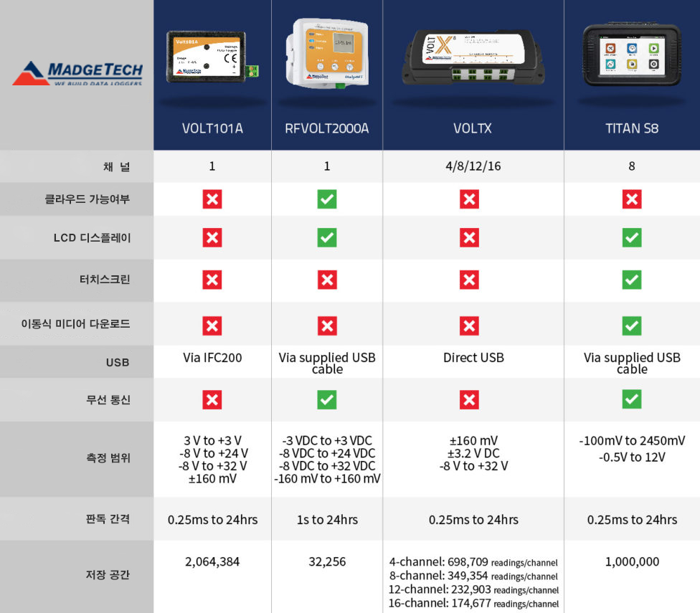Click VOLT101A's red X for 무선 통신
The width and height of the screenshot is (700, 613).
tap(212, 400)
